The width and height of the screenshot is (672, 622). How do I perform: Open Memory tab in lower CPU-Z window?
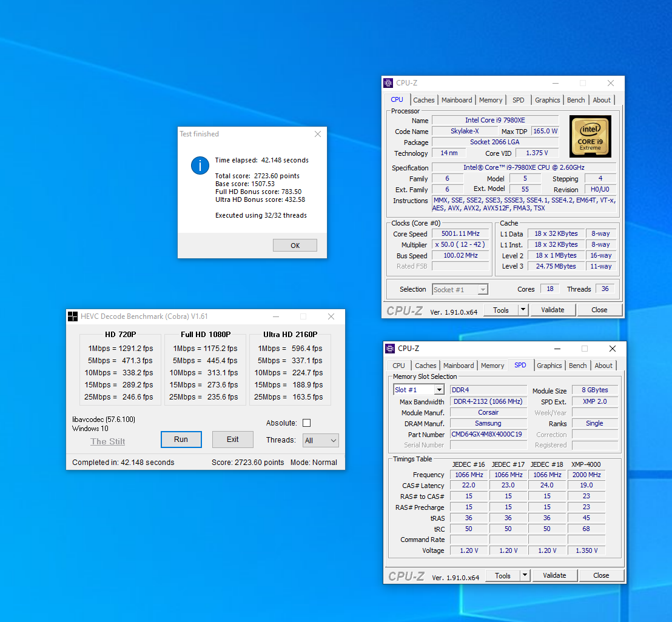pyautogui.click(x=492, y=366)
